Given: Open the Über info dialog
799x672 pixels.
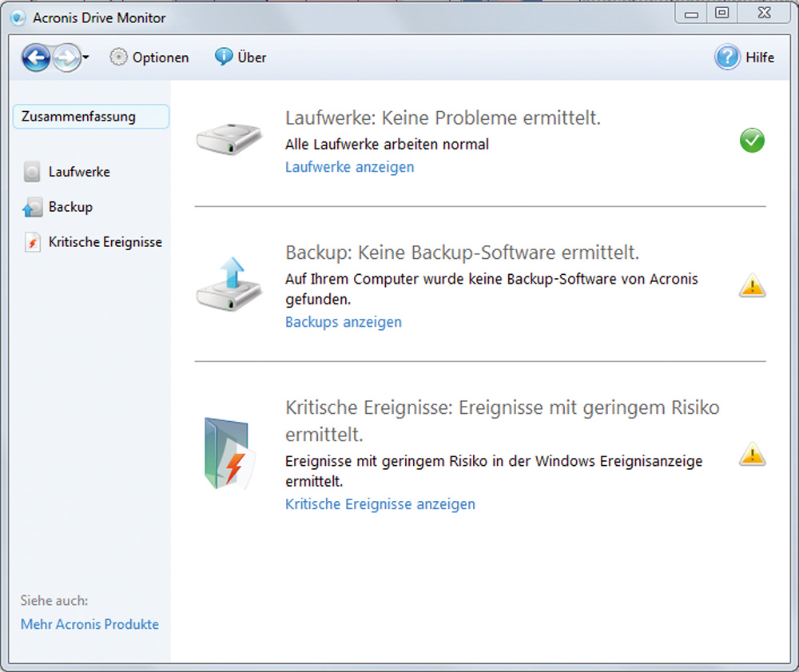Looking at the screenshot, I should [x=240, y=57].
